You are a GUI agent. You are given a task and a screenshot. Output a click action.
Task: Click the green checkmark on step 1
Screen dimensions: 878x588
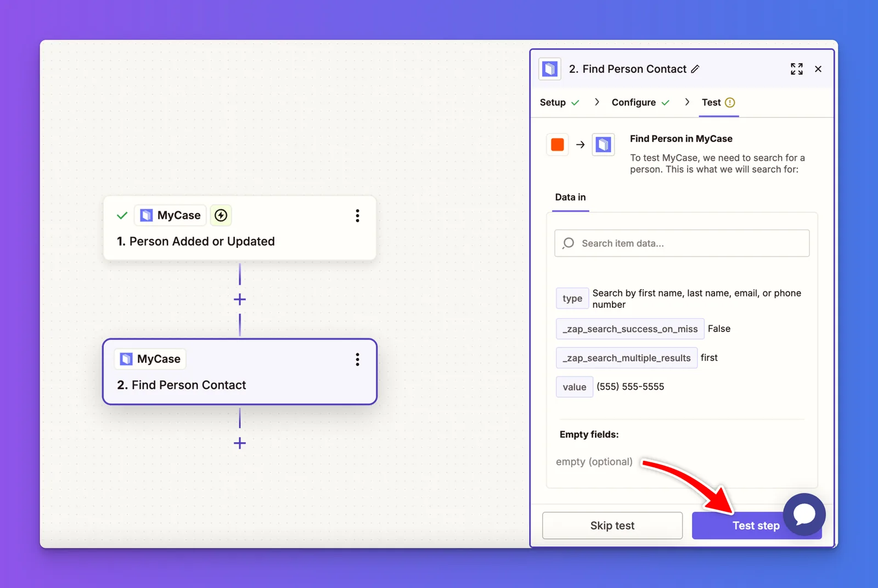122,216
